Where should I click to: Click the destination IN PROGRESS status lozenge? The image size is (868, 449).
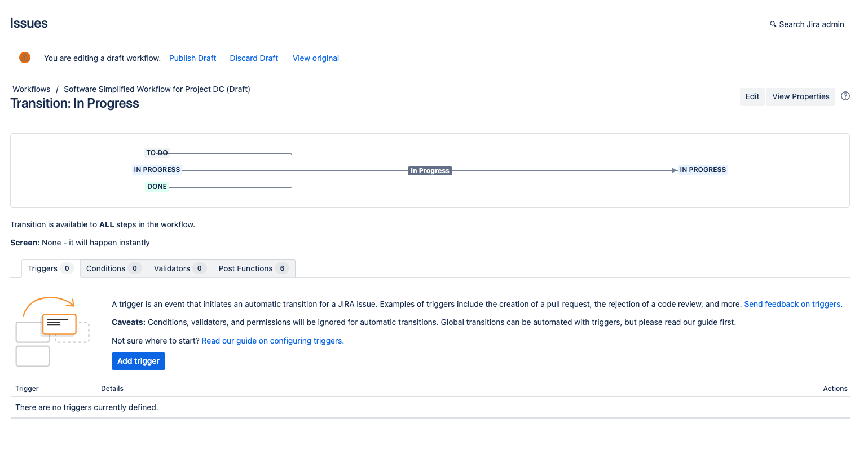[702, 170]
